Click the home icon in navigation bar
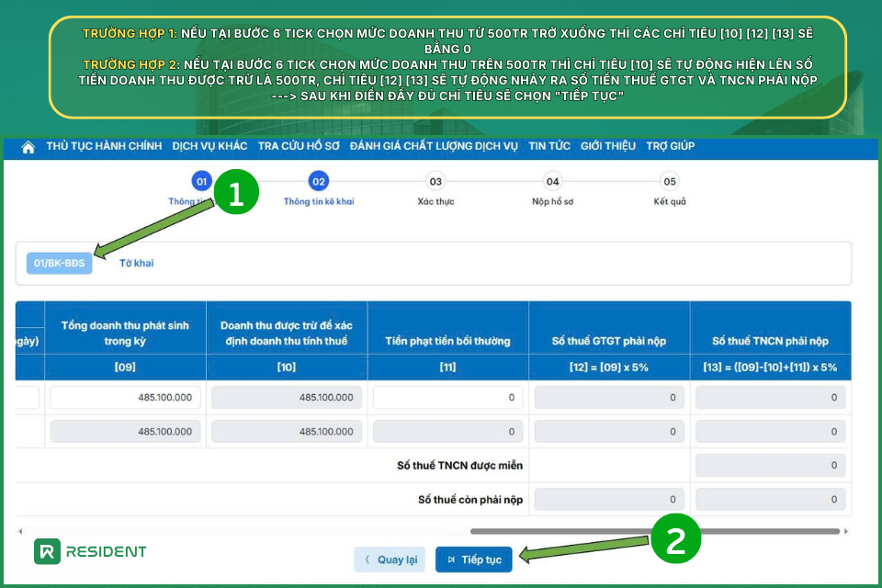The width and height of the screenshot is (882, 588). click(28, 147)
